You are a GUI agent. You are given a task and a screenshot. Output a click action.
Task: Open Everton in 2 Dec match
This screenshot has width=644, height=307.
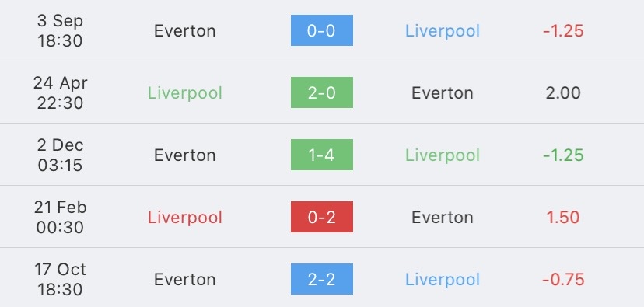[x=185, y=155]
